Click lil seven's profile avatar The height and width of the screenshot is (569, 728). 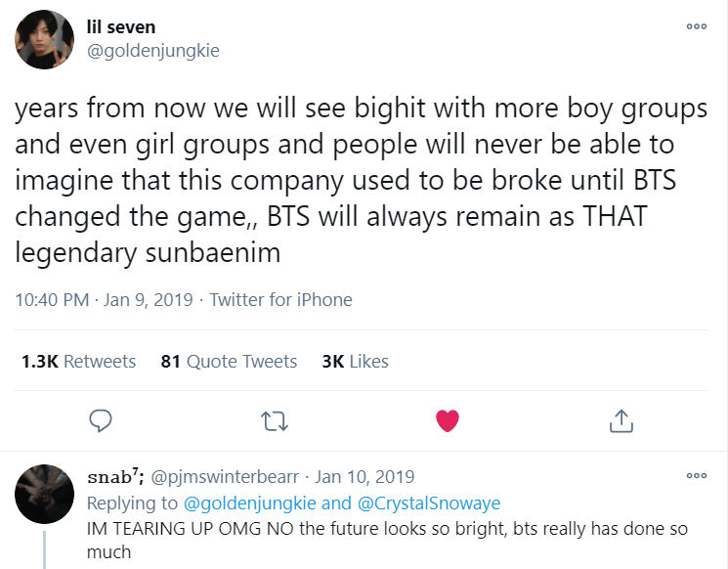[45, 40]
